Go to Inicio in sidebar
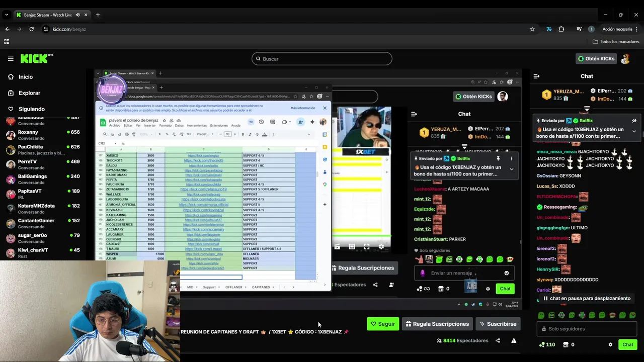Screen dimensions: 644x362 [x=26, y=77]
